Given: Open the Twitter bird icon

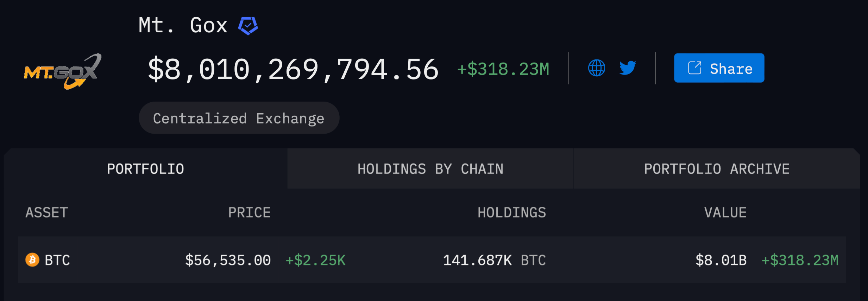Looking at the screenshot, I should [628, 68].
